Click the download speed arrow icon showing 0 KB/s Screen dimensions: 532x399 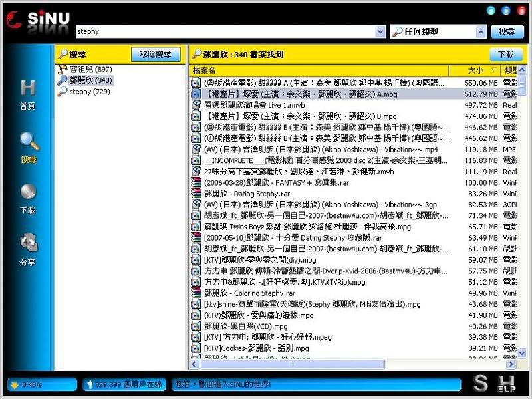[14, 385]
